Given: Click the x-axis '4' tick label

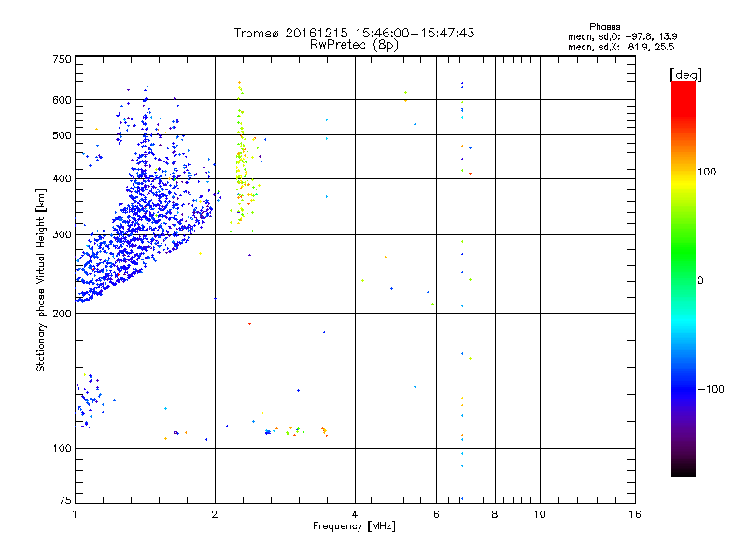Looking at the screenshot, I should pyautogui.click(x=355, y=514).
